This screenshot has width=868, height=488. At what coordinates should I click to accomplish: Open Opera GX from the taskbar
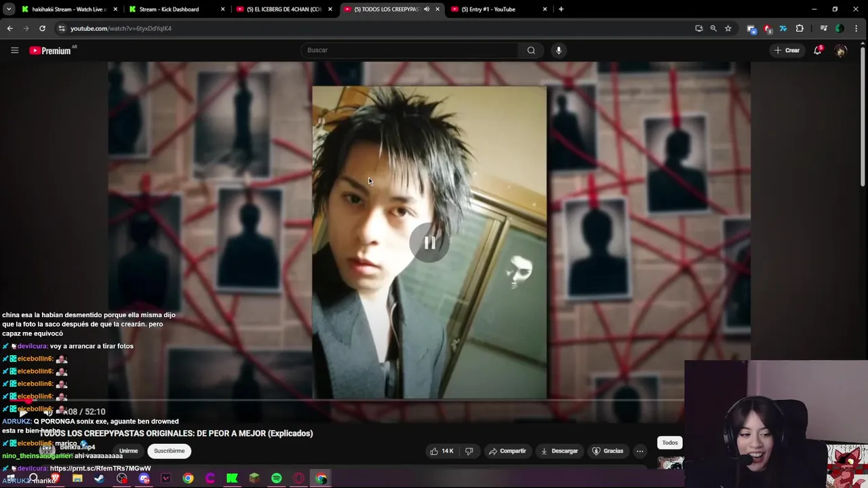[298, 479]
